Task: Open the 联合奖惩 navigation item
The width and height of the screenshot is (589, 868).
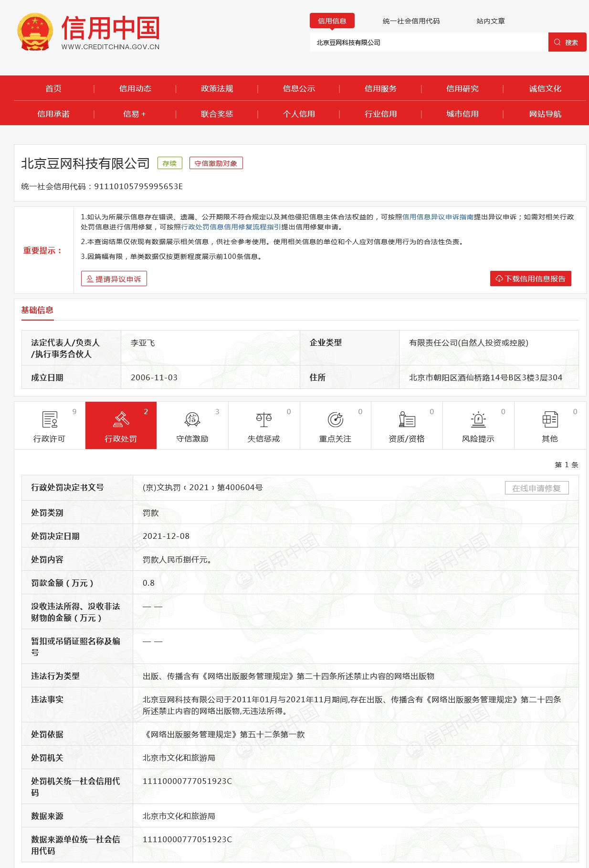Action: [x=217, y=114]
